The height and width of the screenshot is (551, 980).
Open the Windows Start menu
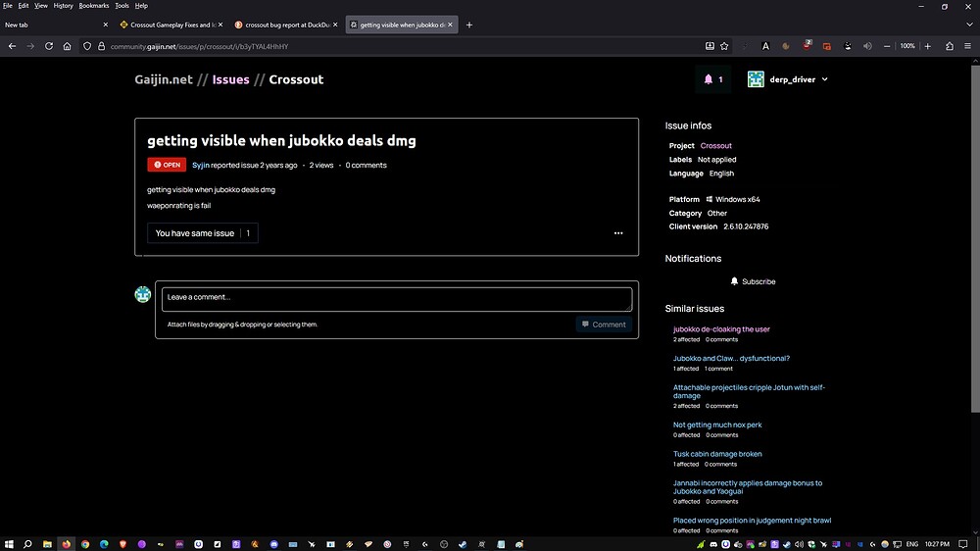9,543
